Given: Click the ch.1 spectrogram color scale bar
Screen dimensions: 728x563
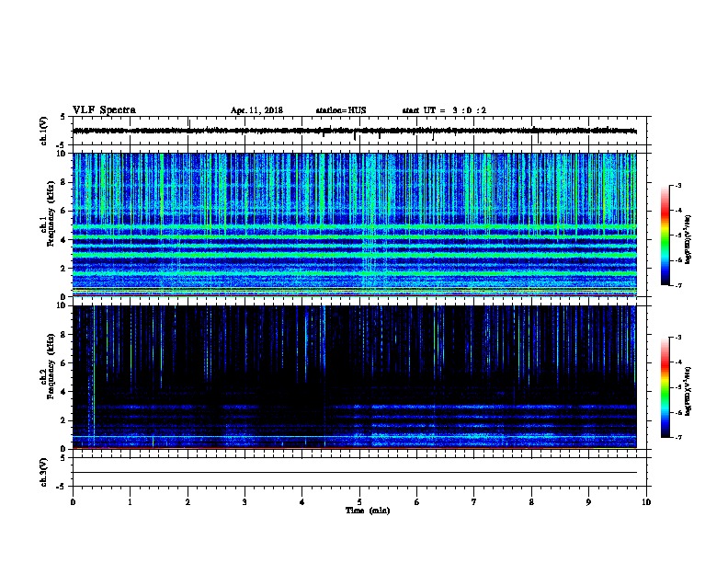Looking at the screenshot, I should (x=665, y=236).
